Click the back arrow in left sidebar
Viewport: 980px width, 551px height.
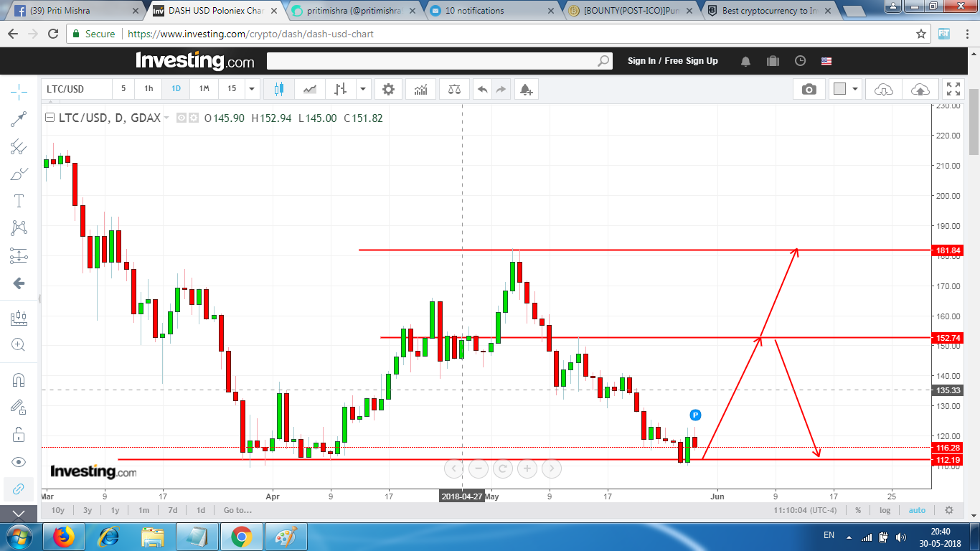(19, 283)
